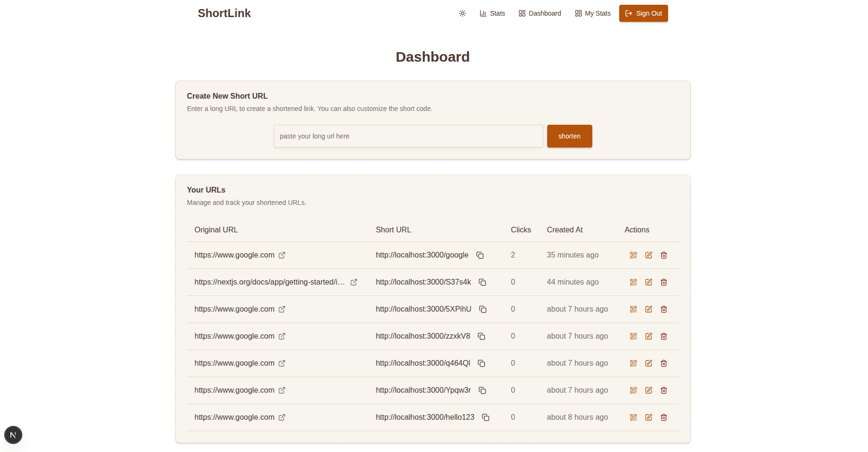
Task: Open external link for nextjs.org docs URL
Action: click(x=354, y=282)
